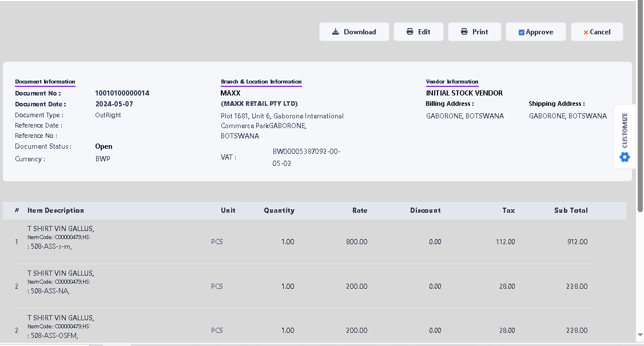Click PCS unit link in row 508-ASS-OSFM
Image resolution: width=644 pixels, height=346 pixels.
point(217,331)
